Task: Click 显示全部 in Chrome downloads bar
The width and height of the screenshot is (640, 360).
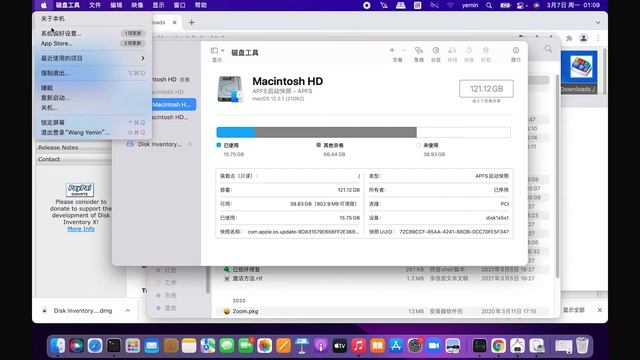Action: [x=573, y=310]
